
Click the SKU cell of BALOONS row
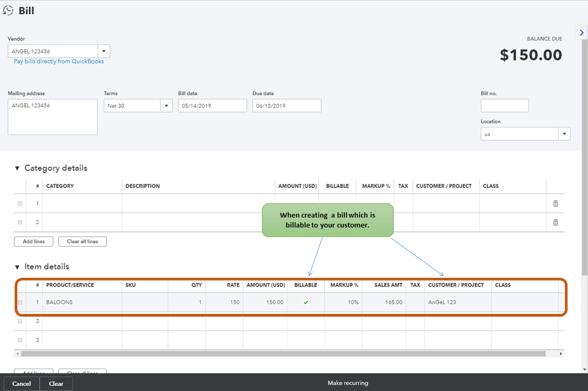(145, 303)
